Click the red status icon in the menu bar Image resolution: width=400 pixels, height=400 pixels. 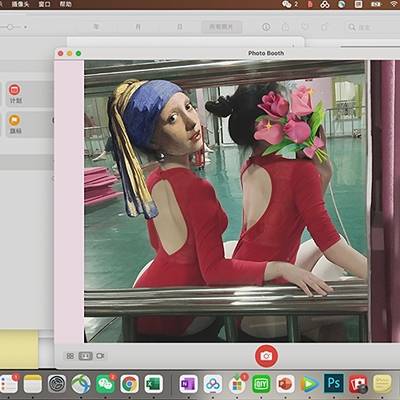click(x=310, y=4)
